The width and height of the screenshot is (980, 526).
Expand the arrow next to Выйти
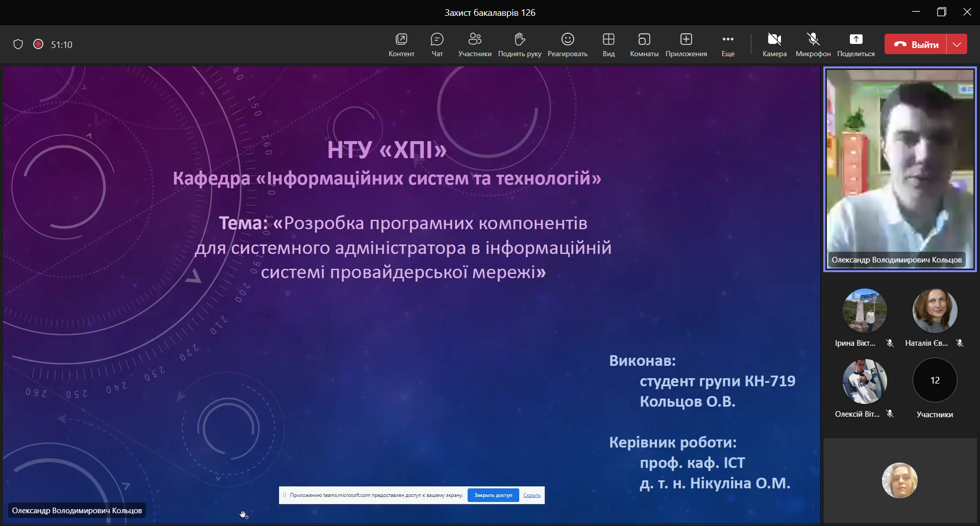point(957,44)
